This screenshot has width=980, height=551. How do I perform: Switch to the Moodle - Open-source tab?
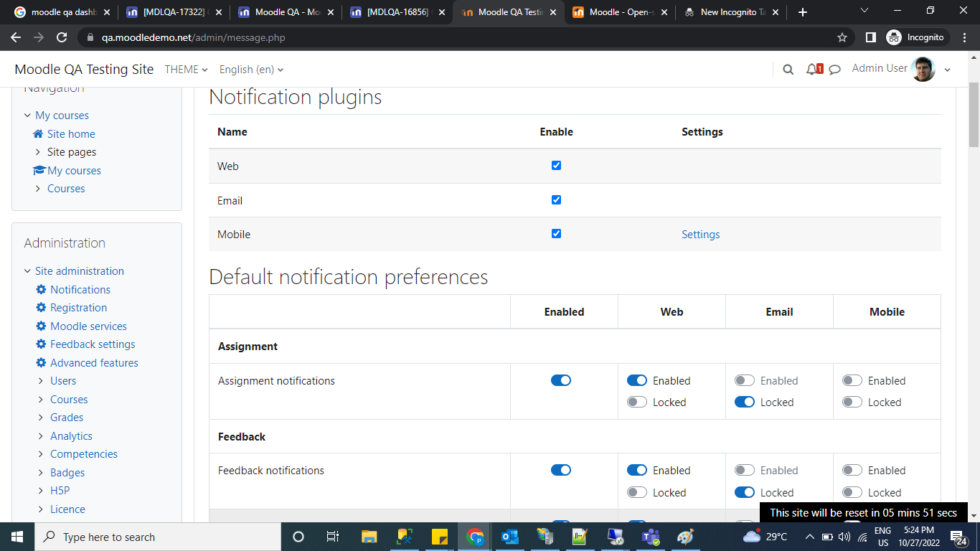[x=621, y=12]
